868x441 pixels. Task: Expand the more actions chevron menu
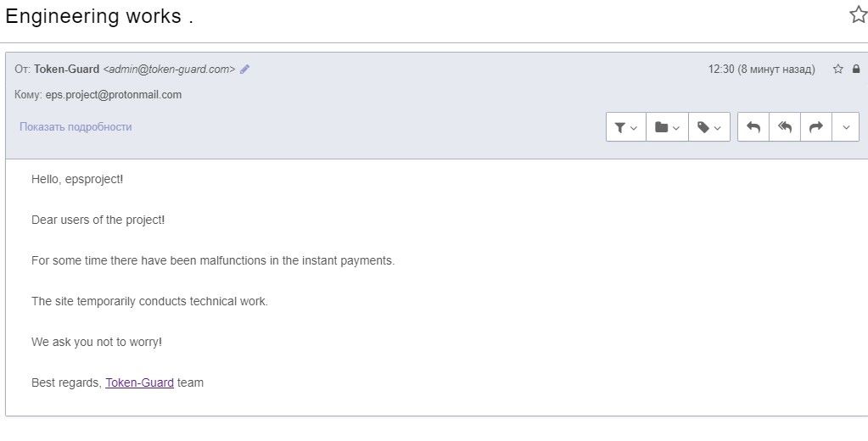point(846,127)
